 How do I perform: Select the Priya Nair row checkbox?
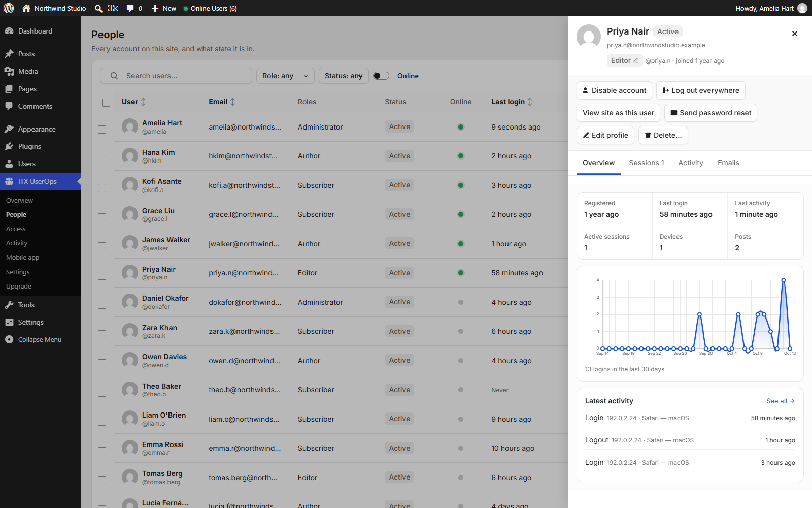(x=102, y=276)
